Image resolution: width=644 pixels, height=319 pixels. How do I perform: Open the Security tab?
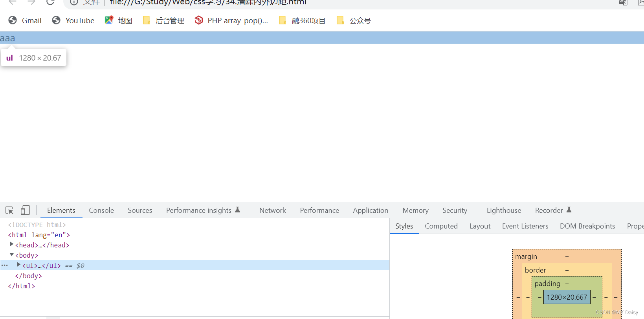tap(455, 210)
